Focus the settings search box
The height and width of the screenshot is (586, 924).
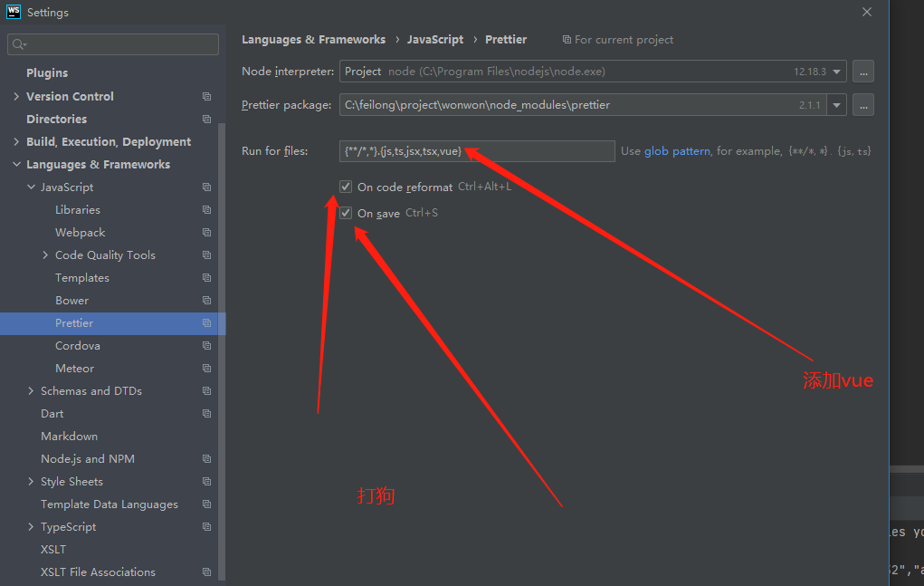tap(113, 44)
